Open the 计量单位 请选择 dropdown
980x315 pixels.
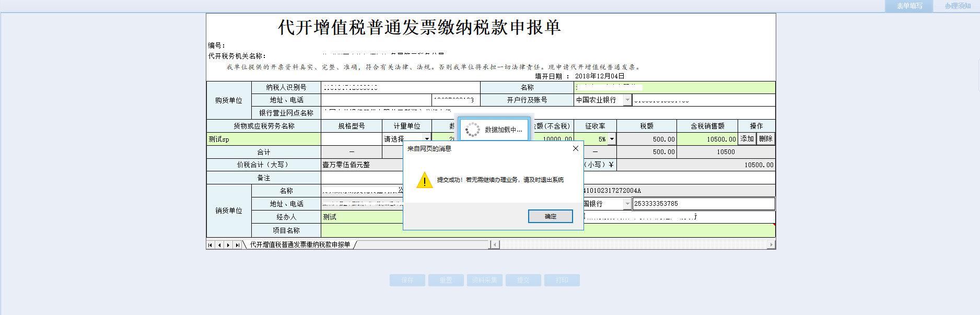click(427, 139)
